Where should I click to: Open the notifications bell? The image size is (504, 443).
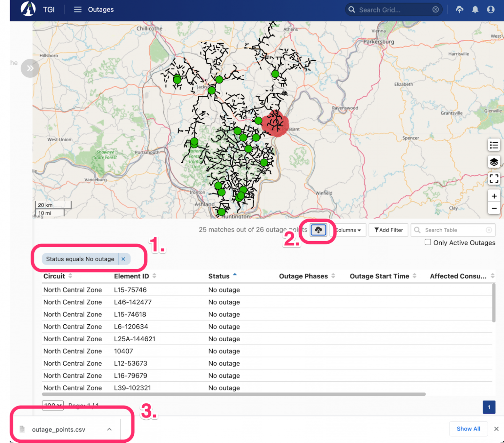tap(475, 10)
